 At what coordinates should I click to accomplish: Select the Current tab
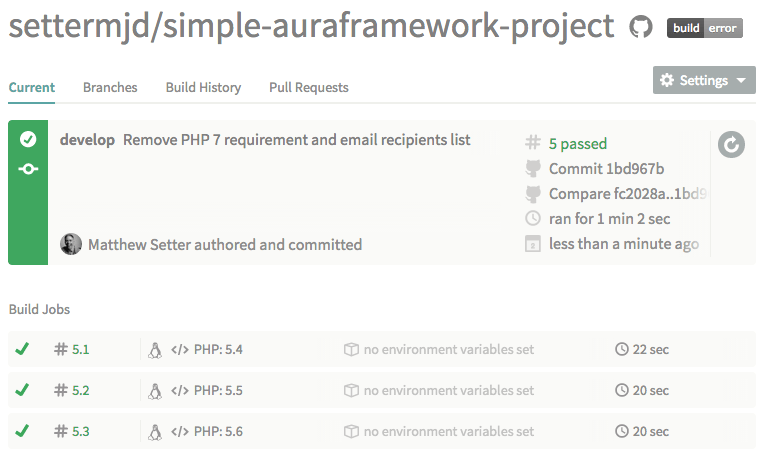(x=32, y=88)
